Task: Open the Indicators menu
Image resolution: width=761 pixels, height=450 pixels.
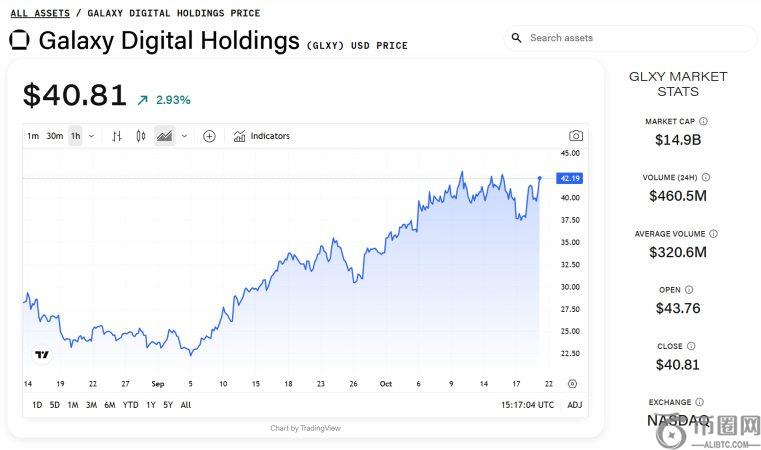Action: pyautogui.click(x=262, y=136)
